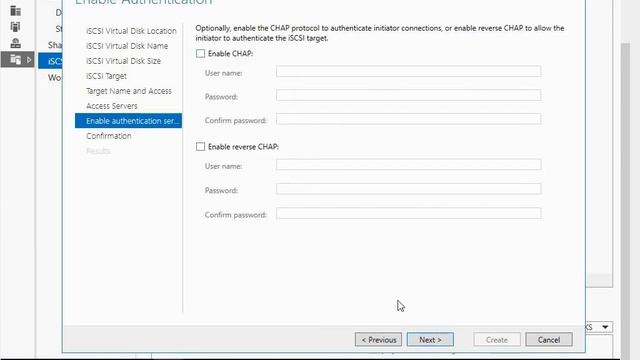Go to Target Name and Access step

click(x=129, y=91)
